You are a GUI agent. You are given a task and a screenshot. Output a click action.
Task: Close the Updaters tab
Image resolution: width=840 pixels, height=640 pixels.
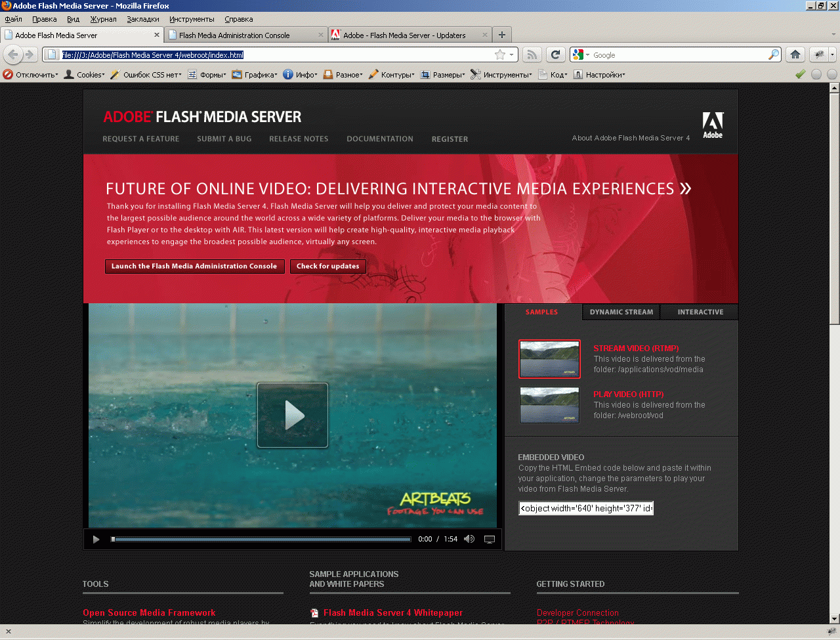point(485,35)
